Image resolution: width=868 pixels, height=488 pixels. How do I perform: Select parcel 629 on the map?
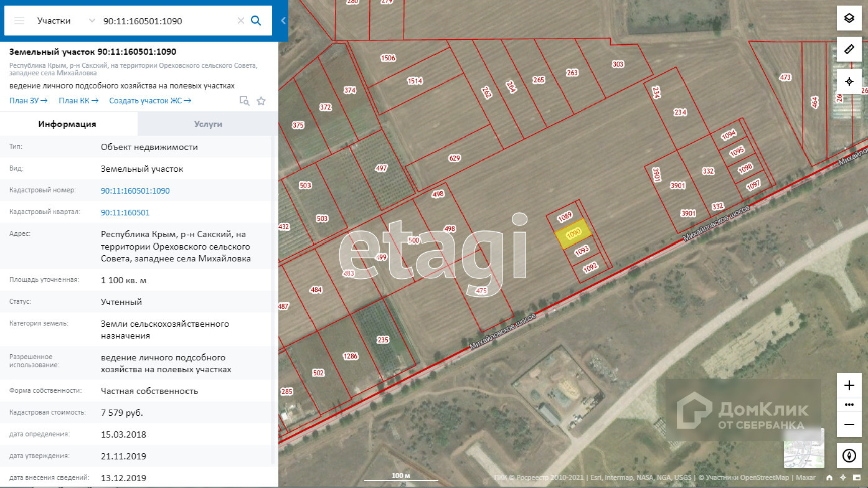pos(455,158)
